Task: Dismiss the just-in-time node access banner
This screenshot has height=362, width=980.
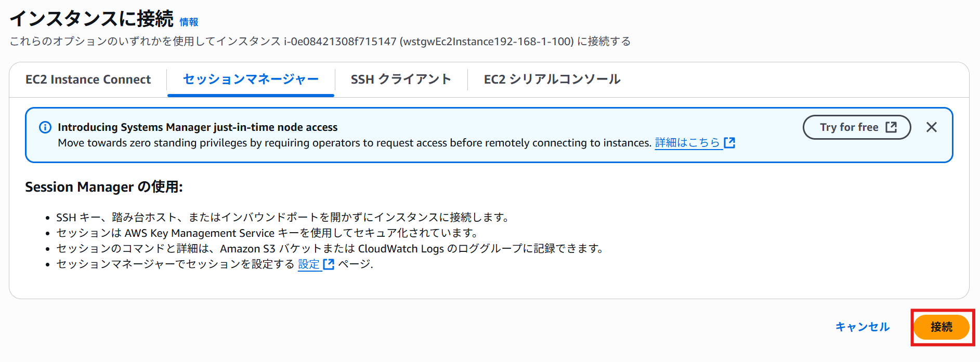Action: coord(932,127)
